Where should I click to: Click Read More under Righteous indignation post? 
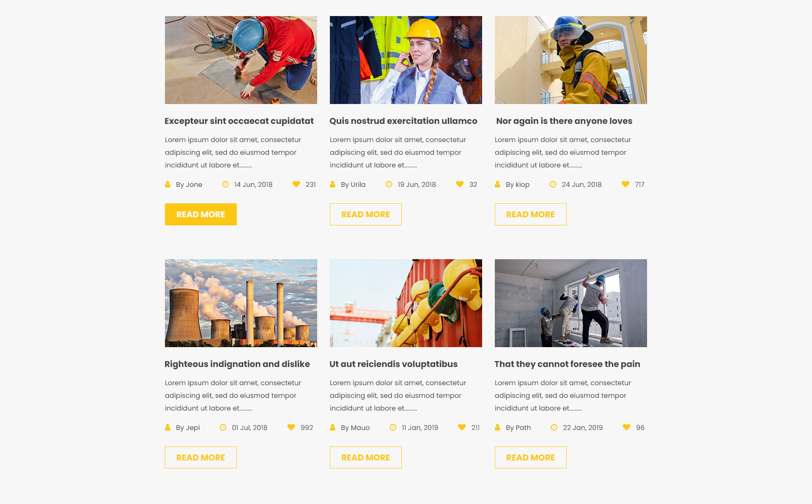[201, 457]
